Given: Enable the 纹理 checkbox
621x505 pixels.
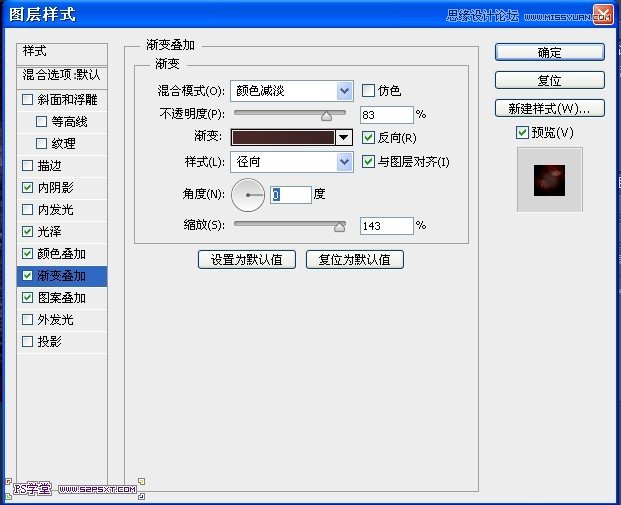Looking at the screenshot, I should point(41,143).
